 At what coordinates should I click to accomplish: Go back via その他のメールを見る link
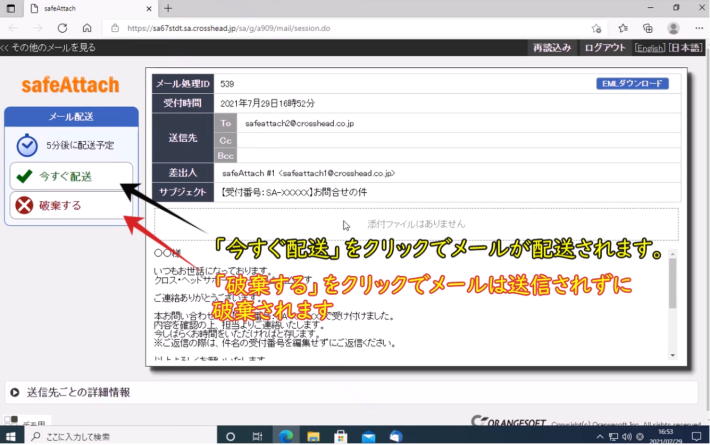pos(48,48)
